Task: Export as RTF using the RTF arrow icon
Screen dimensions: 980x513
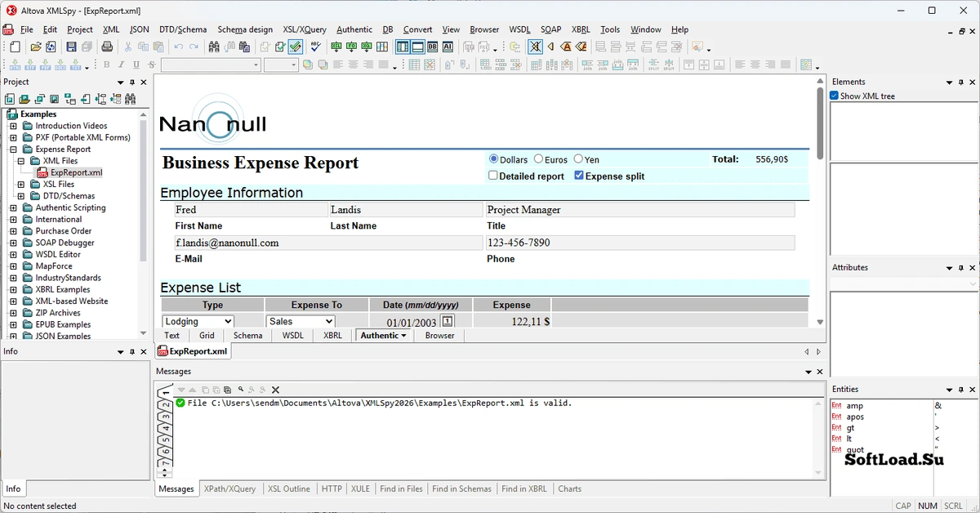Action: (x=30, y=65)
